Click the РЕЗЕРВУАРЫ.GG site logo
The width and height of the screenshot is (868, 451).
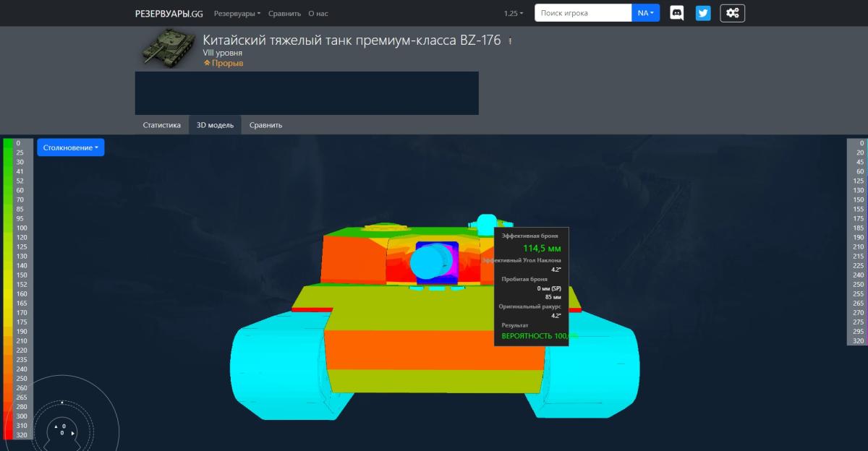point(169,13)
